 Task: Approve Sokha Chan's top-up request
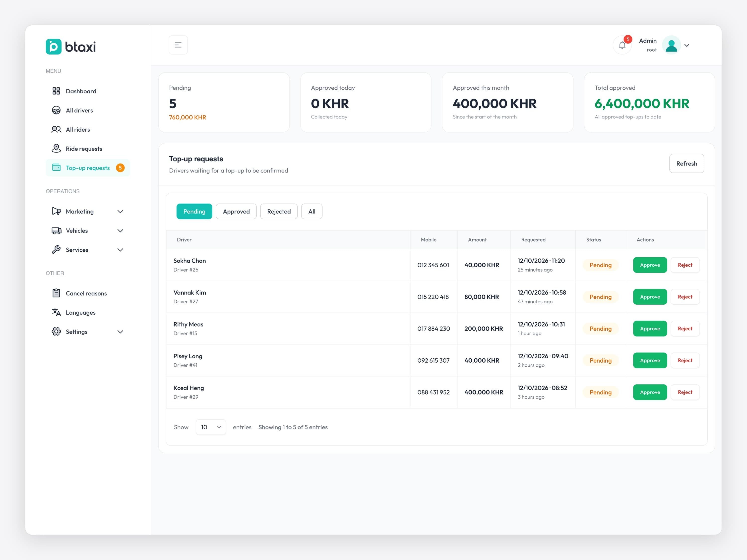coord(650,265)
